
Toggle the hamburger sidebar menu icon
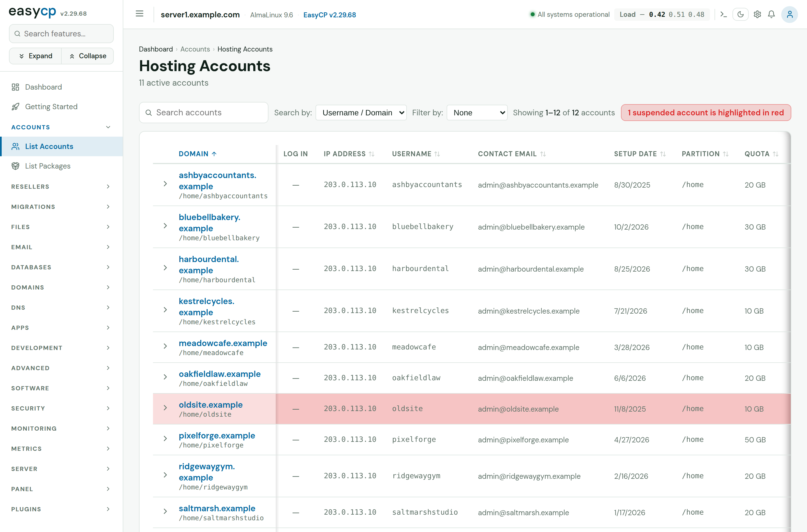pyautogui.click(x=140, y=14)
